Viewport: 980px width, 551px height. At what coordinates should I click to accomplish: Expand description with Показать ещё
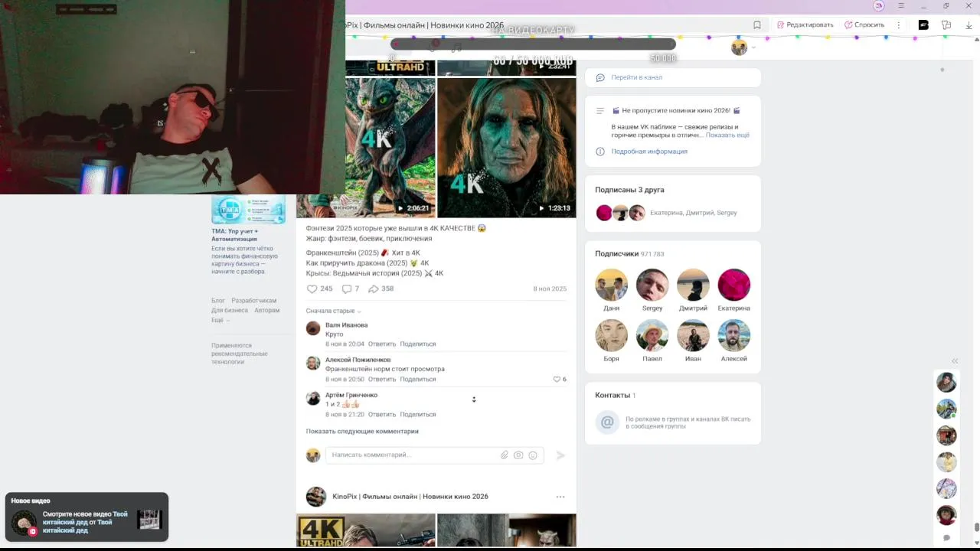click(x=727, y=135)
